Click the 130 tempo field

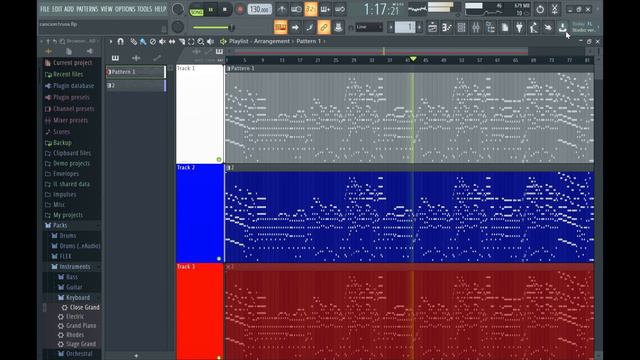click(260, 9)
